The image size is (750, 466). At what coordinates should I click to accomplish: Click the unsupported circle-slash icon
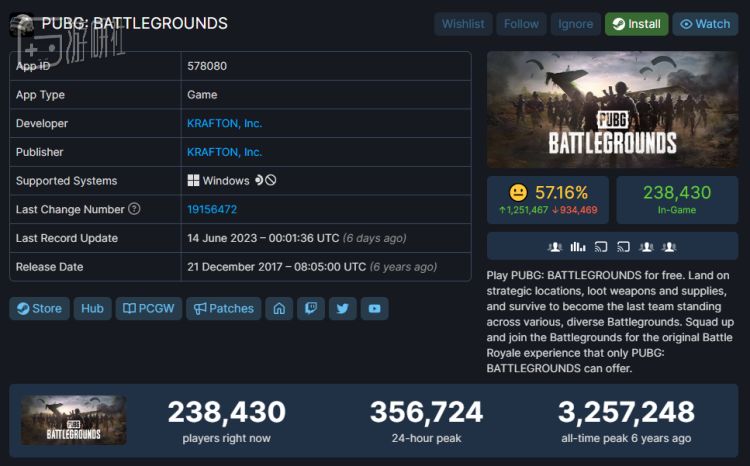pyautogui.click(x=271, y=180)
